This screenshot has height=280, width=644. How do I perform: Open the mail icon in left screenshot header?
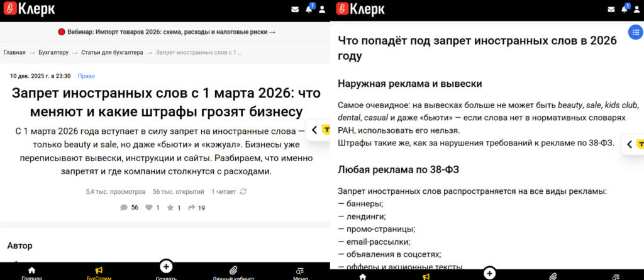(295, 9)
